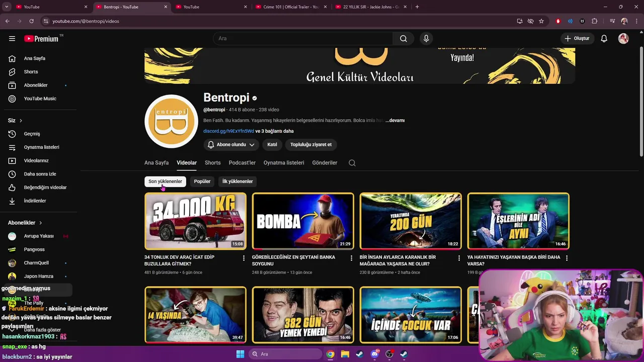The height and width of the screenshot is (362, 644).
Task: Play the 34.000 KG video thumbnail
Action: (196, 221)
